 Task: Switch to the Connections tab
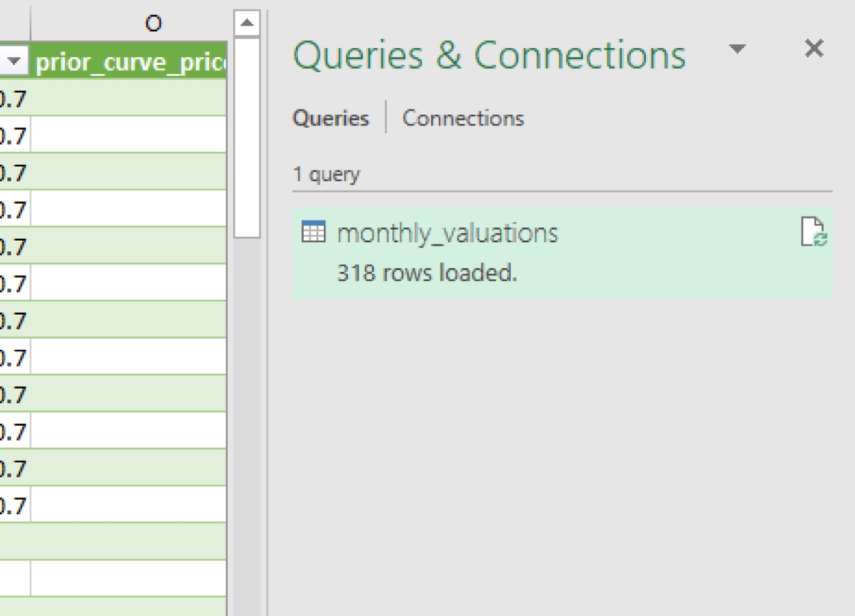click(x=463, y=118)
